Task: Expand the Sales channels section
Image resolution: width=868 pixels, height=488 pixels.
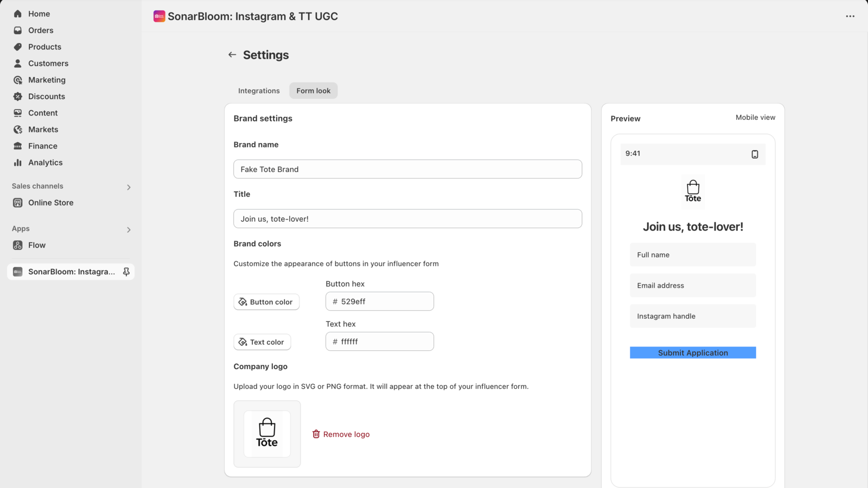Action: (x=129, y=187)
